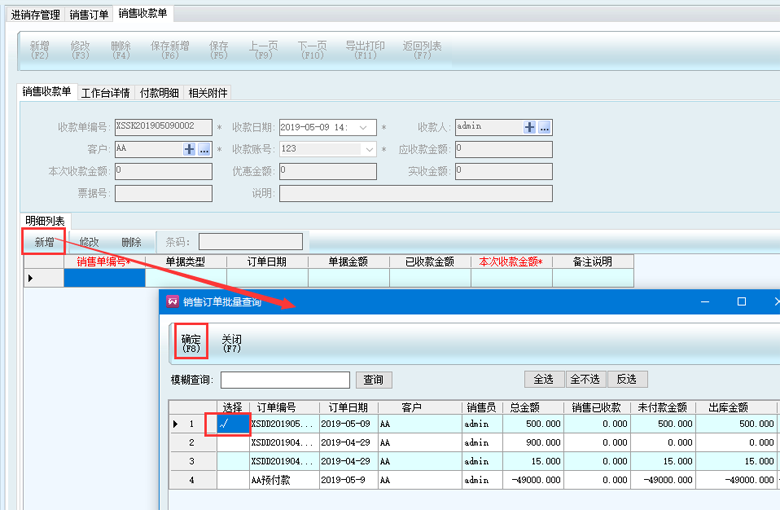Click the plus icon beside 收款人 field
Screen dimensions: 780x510
[530, 127]
